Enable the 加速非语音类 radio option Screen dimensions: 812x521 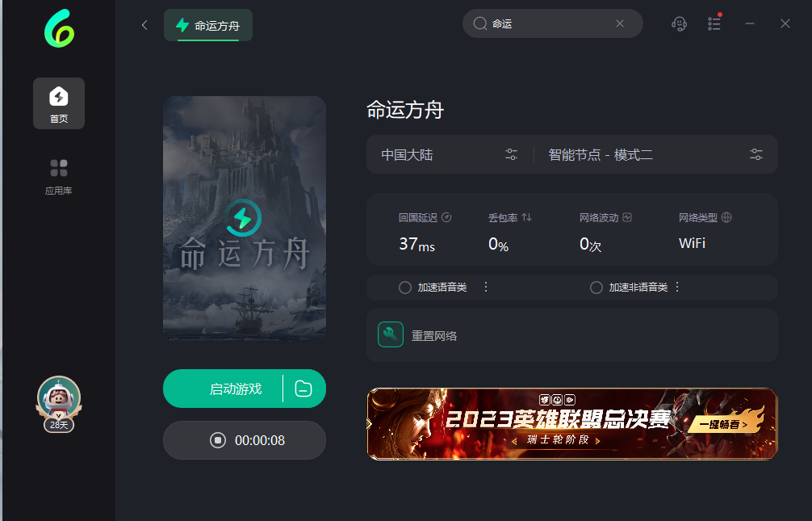click(596, 288)
